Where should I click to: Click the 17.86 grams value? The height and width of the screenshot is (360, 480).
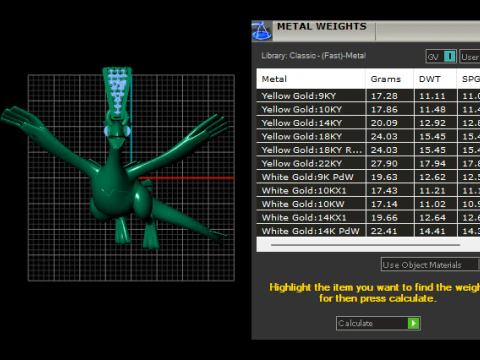[x=384, y=109]
